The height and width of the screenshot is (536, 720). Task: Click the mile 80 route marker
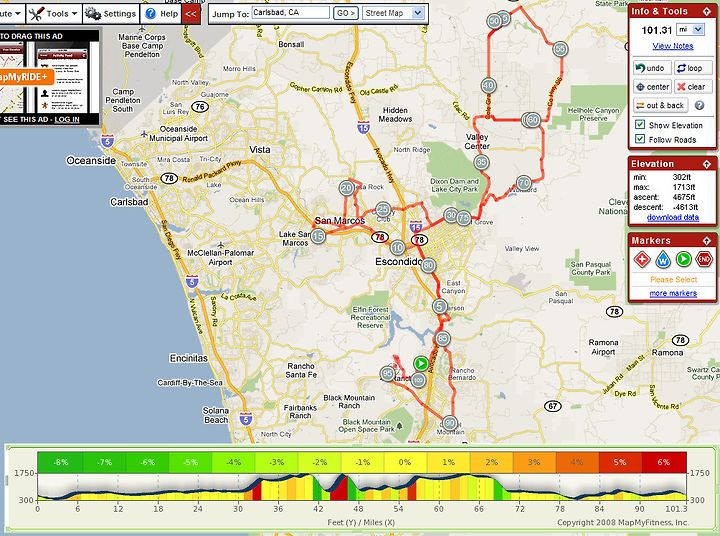pos(428,265)
